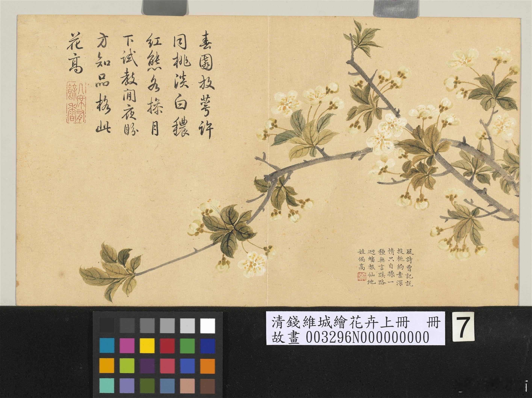The image size is (532, 398).
Task: Click the black swatch on the color chart
Action: click(107, 326)
